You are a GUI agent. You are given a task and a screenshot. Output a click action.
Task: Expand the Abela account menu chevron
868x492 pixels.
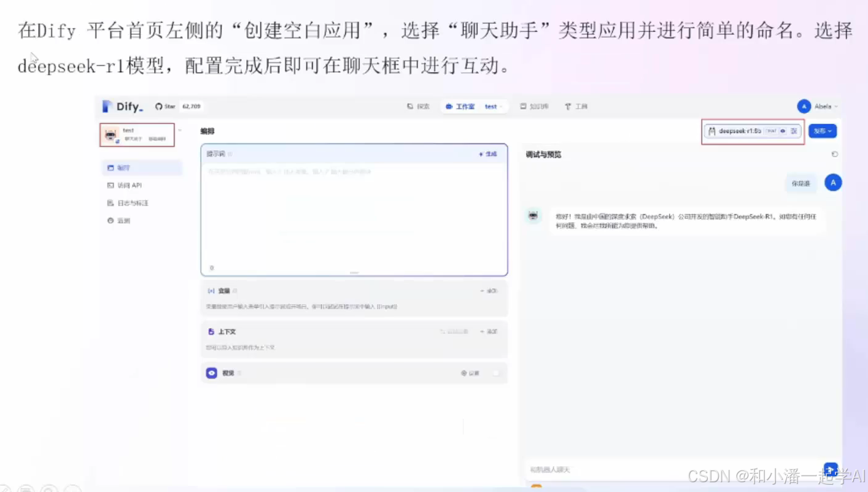click(836, 107)
